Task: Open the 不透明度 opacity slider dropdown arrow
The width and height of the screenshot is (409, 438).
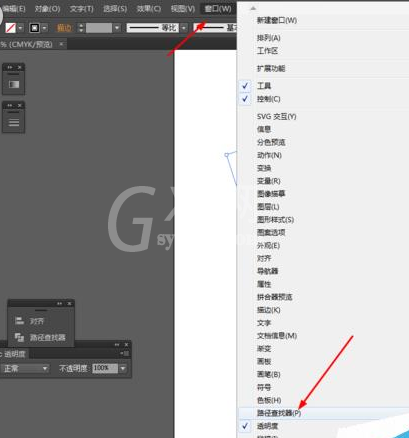Action: (123, 368)
